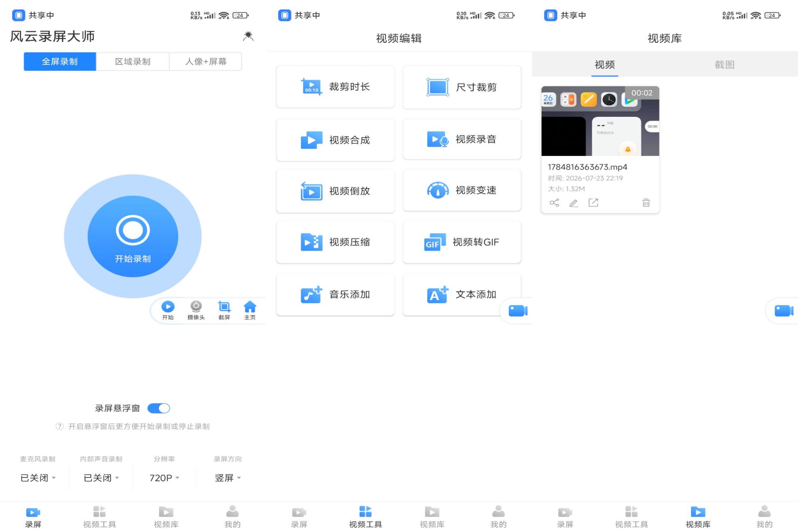Viewport: 798px width, 532px height.
Task: Open the 视频倒放 tool
Action: tap(335, 191)
